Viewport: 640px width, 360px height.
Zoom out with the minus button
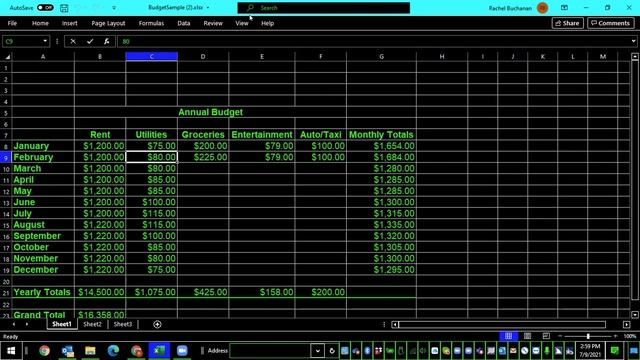coord(560,336)
